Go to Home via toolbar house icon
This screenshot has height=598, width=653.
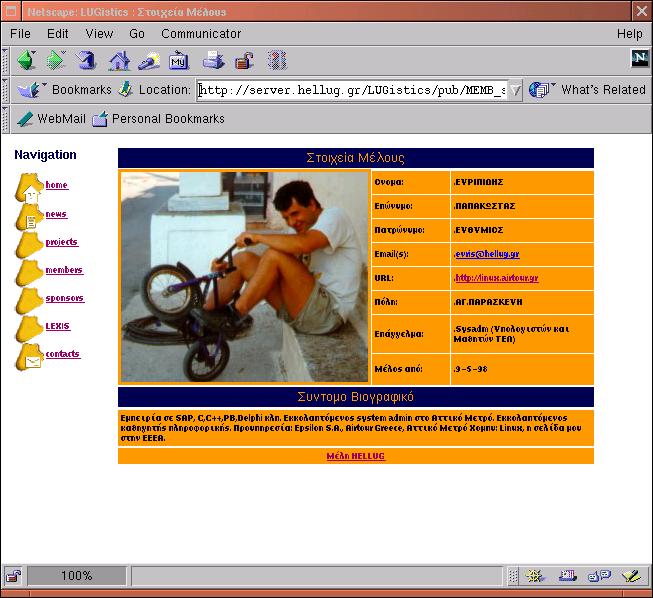click(119, 60)
